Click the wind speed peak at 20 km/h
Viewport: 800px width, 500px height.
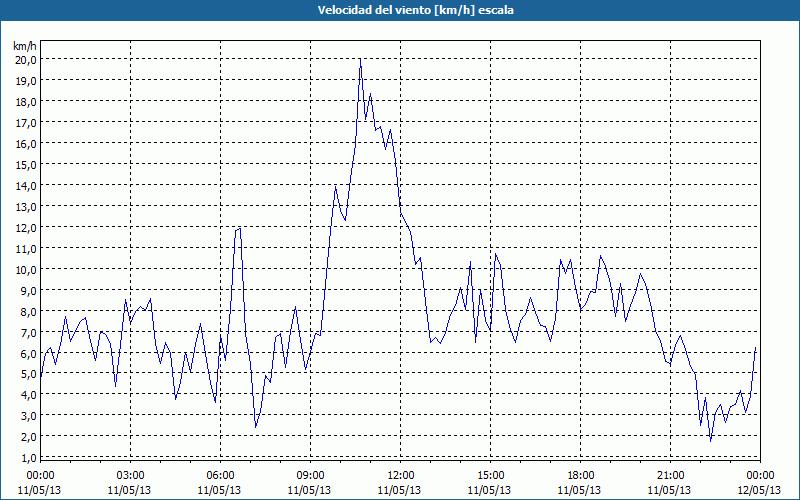coord(360,59)
